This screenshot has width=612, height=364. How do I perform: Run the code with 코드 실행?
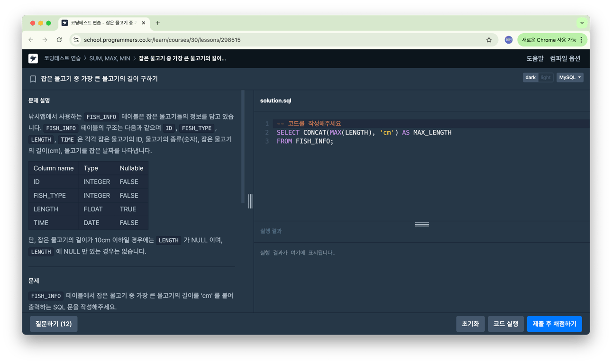pyautogui.click(x=505, y=324)
